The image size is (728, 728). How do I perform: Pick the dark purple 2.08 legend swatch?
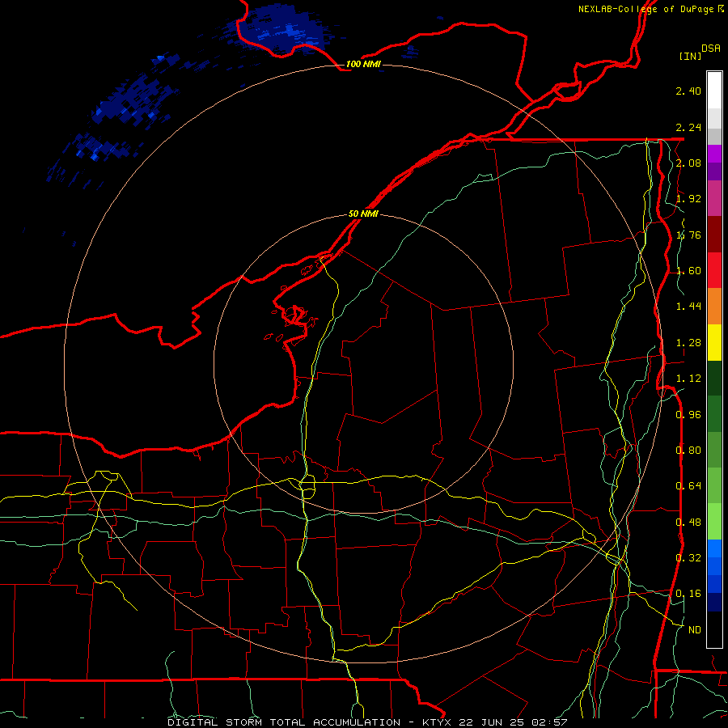[714, 171]
